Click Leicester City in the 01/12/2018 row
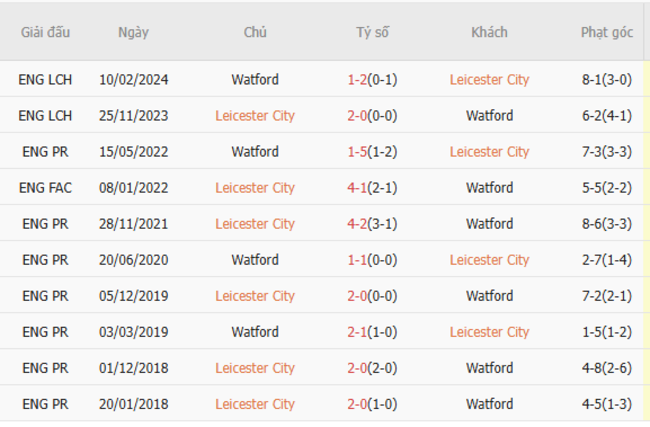Screen dimensions: 650x427 click(255, 367)
